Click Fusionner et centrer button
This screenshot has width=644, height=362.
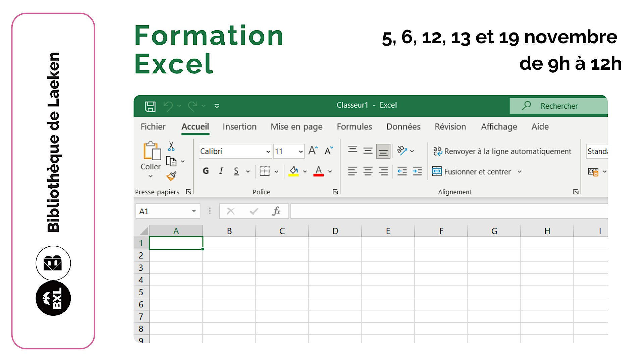472,172
